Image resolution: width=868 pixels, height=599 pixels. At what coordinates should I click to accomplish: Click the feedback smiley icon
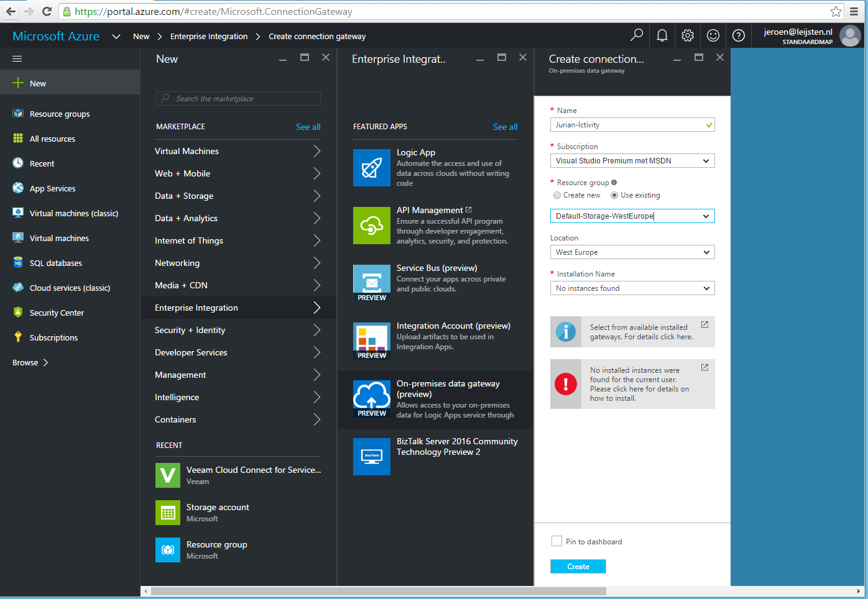713,35
